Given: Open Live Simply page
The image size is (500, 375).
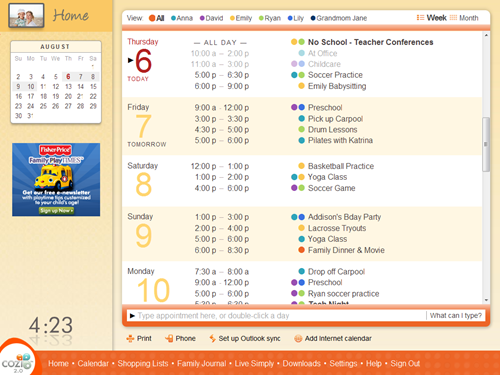Looking at the screenshot, I should point(254,363).
